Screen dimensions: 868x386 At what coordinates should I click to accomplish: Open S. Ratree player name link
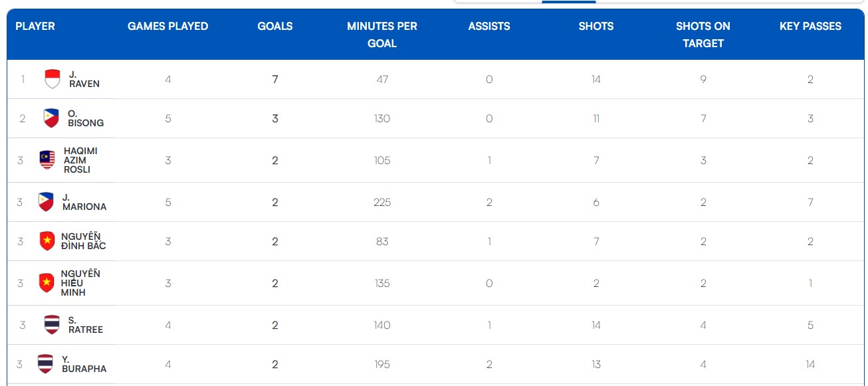point(85,325)
